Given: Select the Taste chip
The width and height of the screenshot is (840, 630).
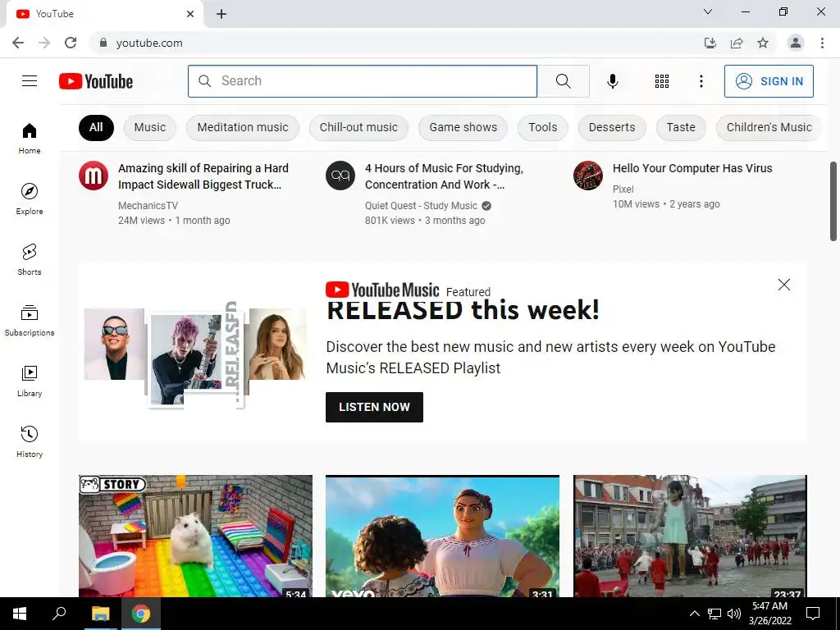Looking at the screenshot, I should tap(681, 127).
